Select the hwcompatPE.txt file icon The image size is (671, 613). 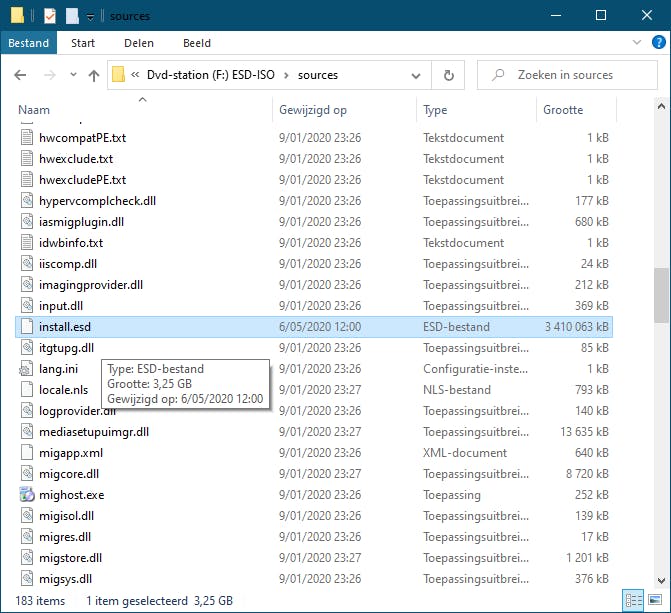27,137
